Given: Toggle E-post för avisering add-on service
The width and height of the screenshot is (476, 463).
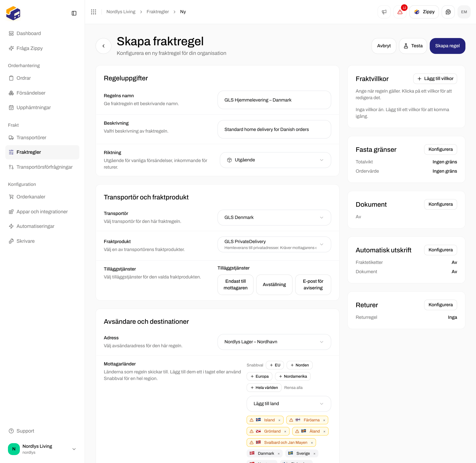Looking at the screenshot, I should pyautogui.click(x=313, y=285).
